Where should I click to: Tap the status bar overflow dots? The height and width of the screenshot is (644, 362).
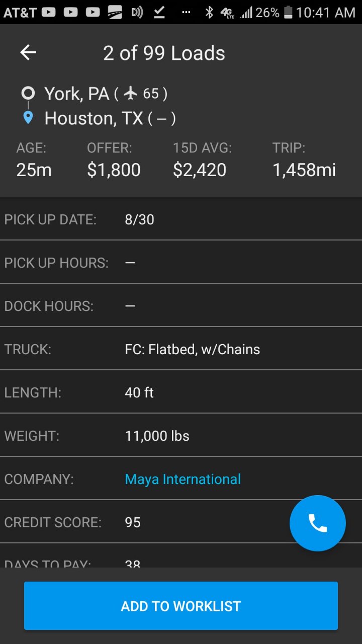pos(186,12)
